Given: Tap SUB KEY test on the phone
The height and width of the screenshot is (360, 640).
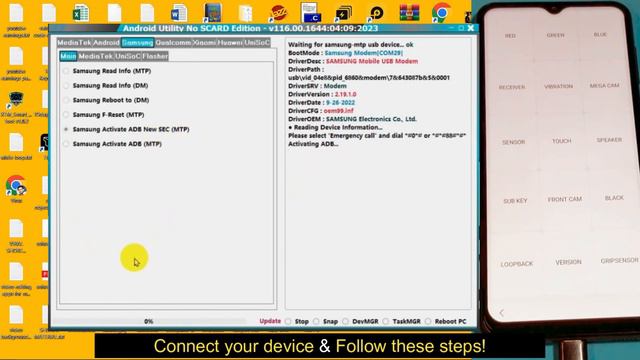Looking at the screenshot, I should point(515,201).
